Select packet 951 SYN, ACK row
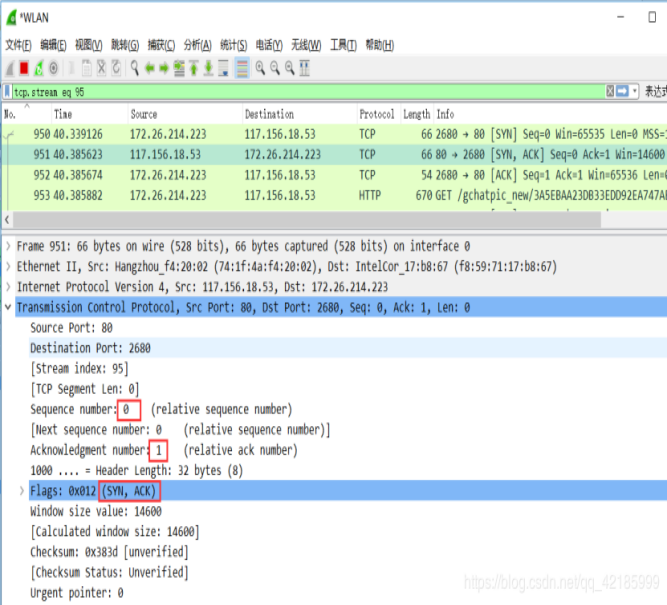 click(x=334, y=155)
